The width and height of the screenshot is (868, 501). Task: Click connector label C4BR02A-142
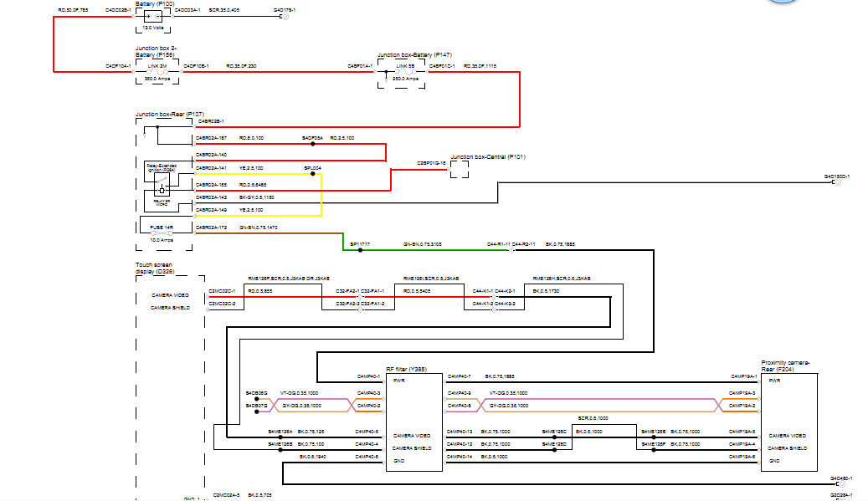point(212,197)
